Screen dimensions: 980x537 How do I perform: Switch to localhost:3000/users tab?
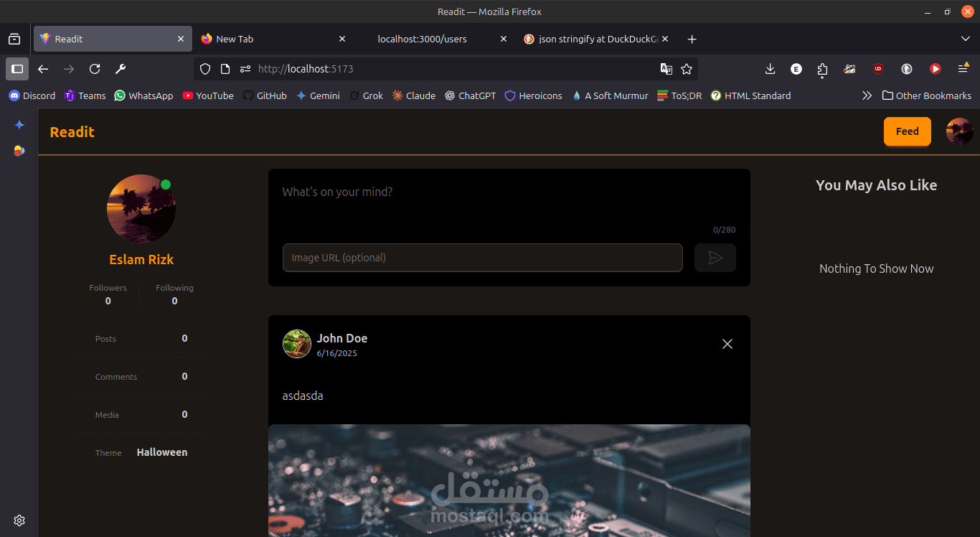(x=433, y=39)
